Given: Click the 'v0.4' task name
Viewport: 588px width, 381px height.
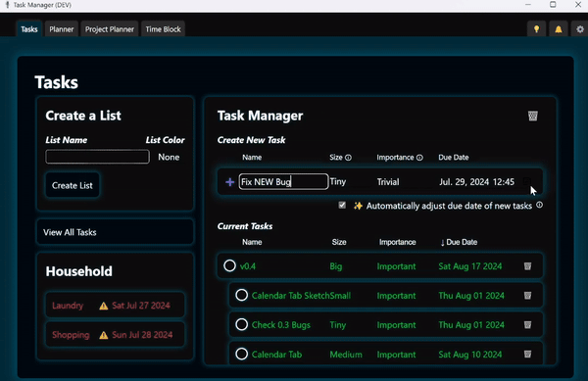Looking at the screenshot, I should (x=248, y=266).
